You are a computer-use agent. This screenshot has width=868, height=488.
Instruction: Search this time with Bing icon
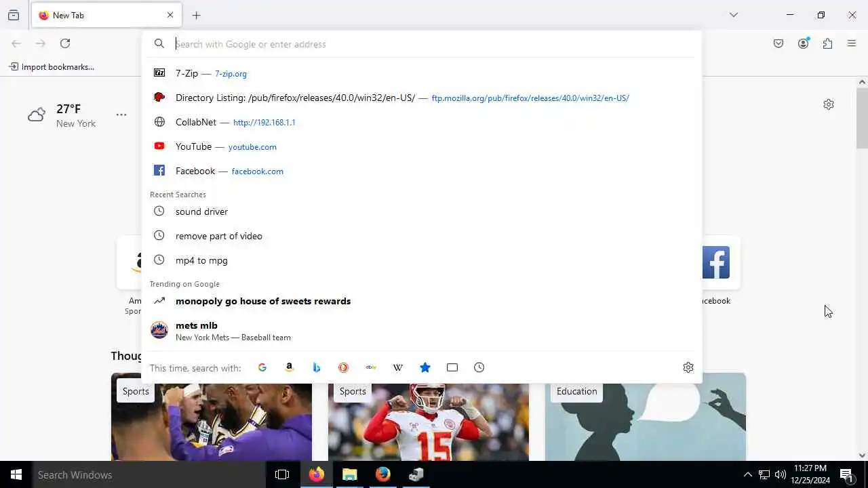click(317, 368)
